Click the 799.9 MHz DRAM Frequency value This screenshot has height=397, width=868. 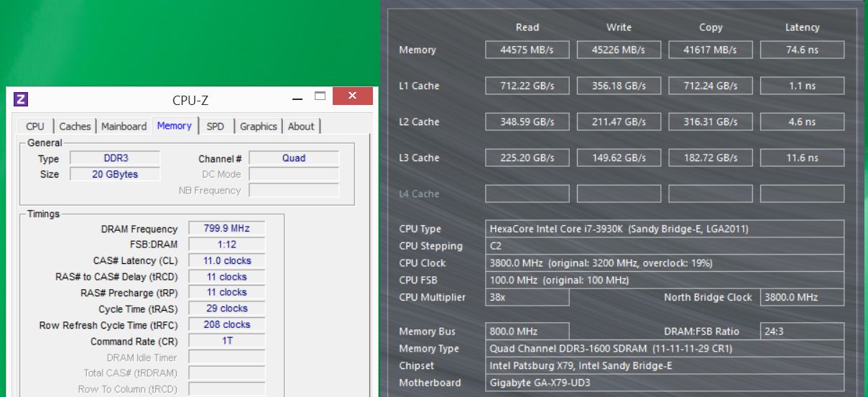[226, 228]
